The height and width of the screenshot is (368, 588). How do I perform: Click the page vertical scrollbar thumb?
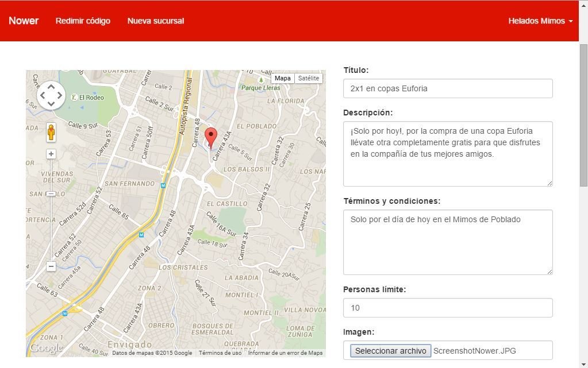(583, 115)
